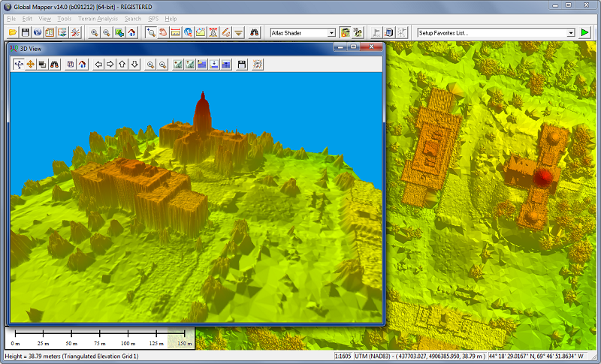The image size is (601, 364).
Task: Click the binoculars search icon in main toolbar
Action: (255, 33)
